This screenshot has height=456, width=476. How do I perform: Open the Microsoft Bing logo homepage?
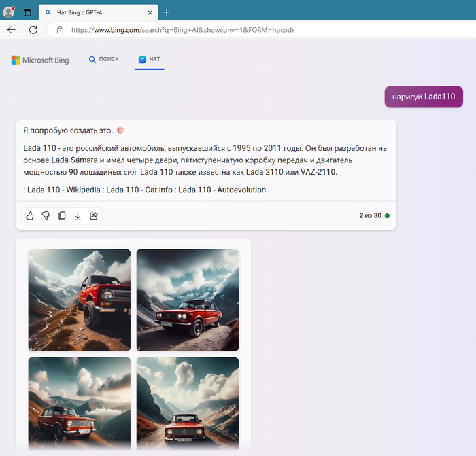coord(40,60)
